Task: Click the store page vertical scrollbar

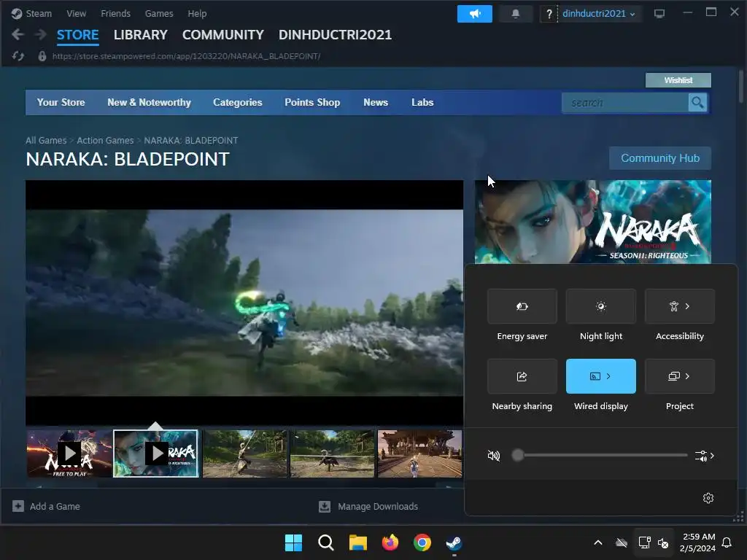Action: 741,87
